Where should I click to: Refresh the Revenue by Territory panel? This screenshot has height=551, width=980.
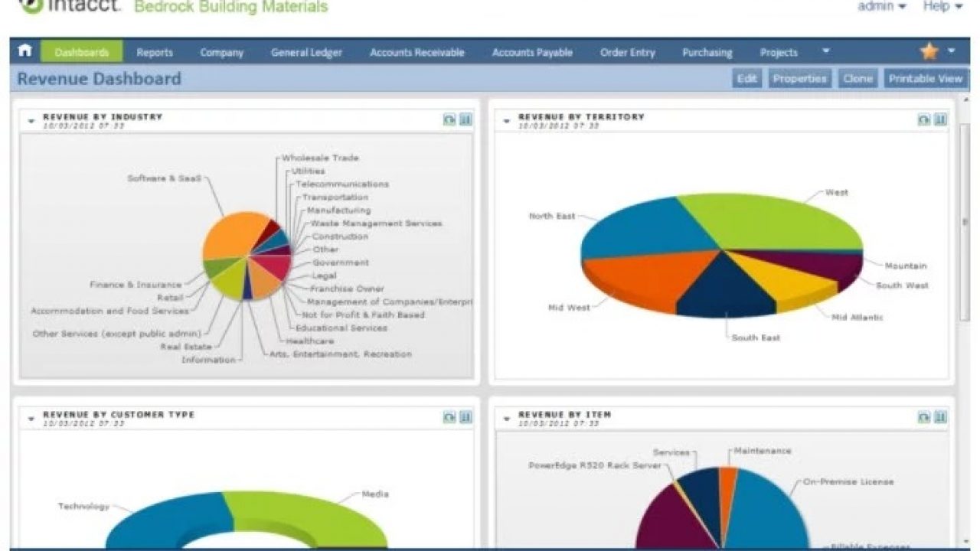924,119
